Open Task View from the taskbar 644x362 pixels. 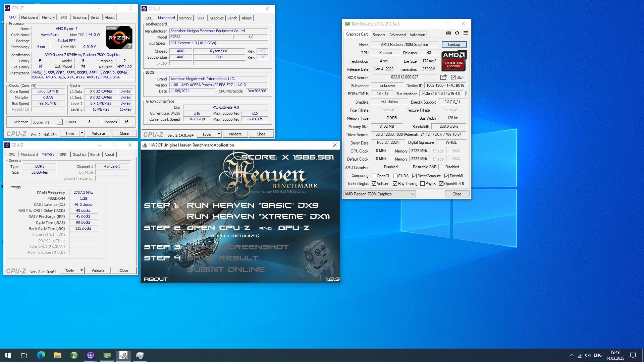point(24,355)
